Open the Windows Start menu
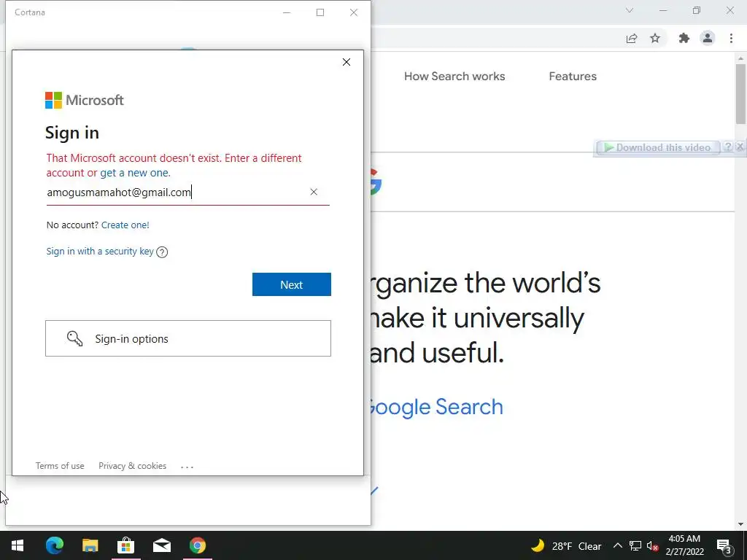Viewport: 747px width, 560px height. [18, 545]
